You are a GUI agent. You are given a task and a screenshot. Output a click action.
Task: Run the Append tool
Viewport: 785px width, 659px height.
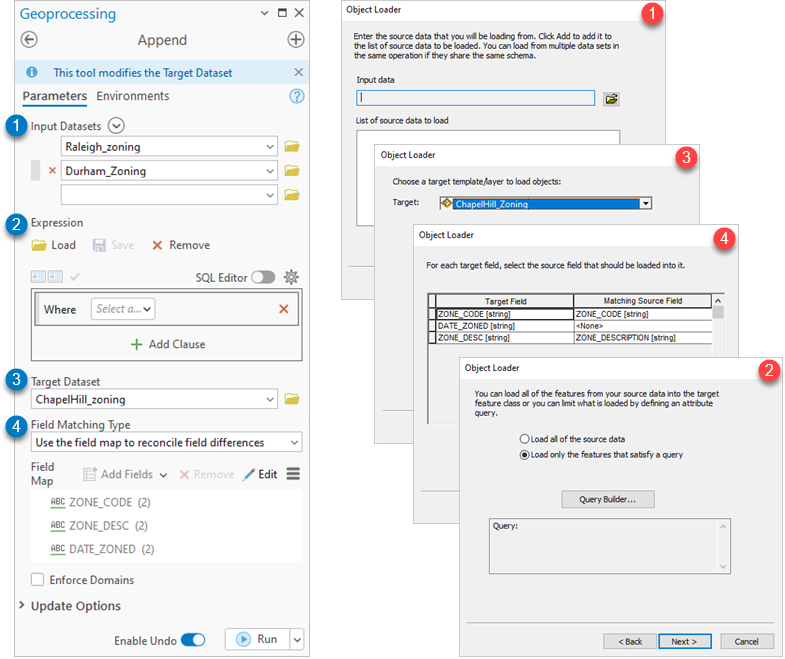257,639
